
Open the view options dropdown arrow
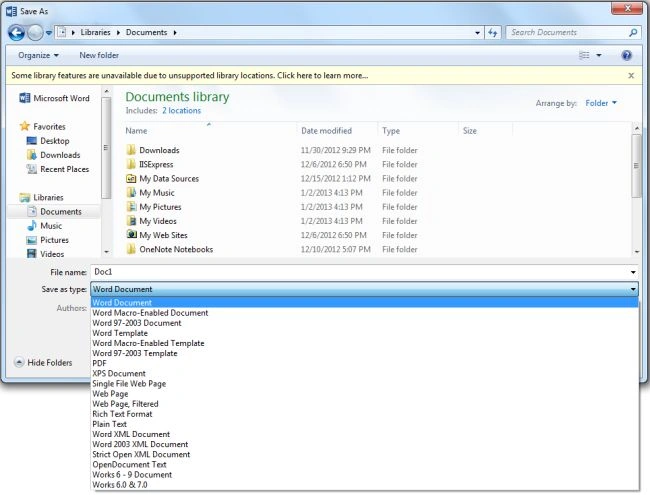pyautogui.click(x=599, y=55)
